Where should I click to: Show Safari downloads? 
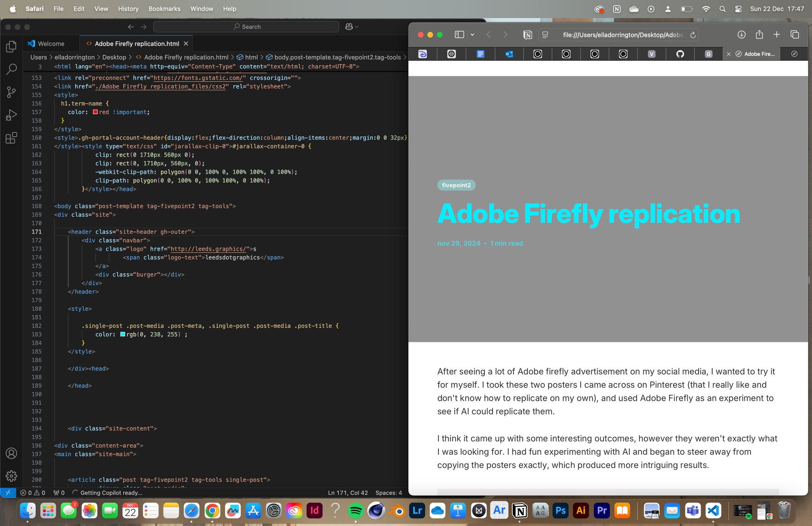741,35
